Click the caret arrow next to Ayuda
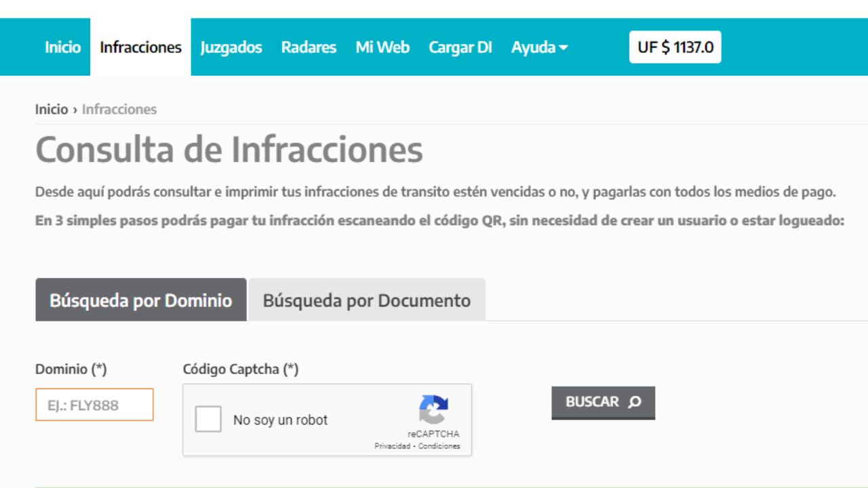 (x=563, y=48)
